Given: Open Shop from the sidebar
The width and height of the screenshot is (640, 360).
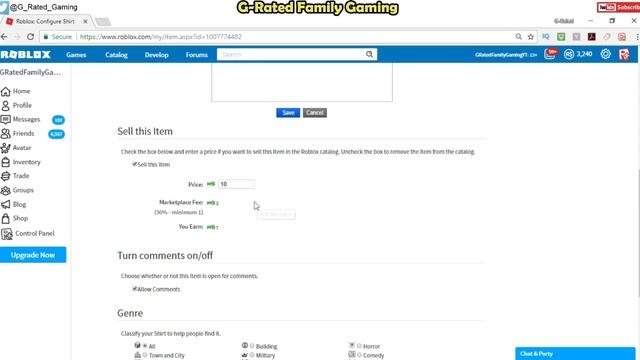Looking at the screenshot, I should tap(15, 218).
